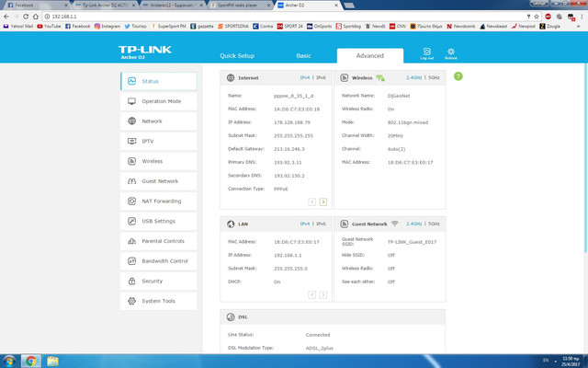Click the EN language indicator in tray
This screenshot has height=368, width=588.
[546, 360]
